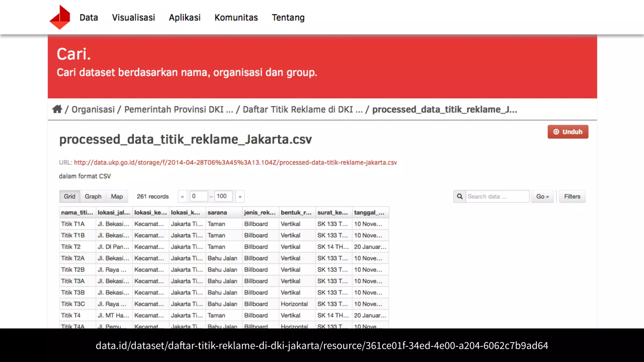644x362 pixels.
Task: Go to next page of records
Action: tap(240, 196)
